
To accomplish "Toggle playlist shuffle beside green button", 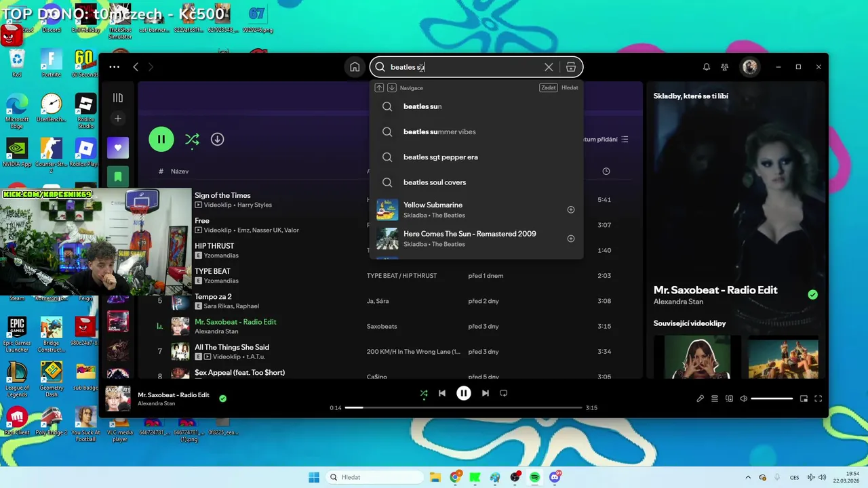I will pos(193,139).
